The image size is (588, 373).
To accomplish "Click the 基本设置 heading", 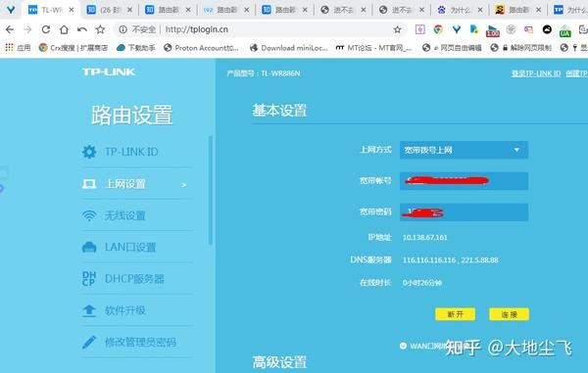I will click(279, 110).
